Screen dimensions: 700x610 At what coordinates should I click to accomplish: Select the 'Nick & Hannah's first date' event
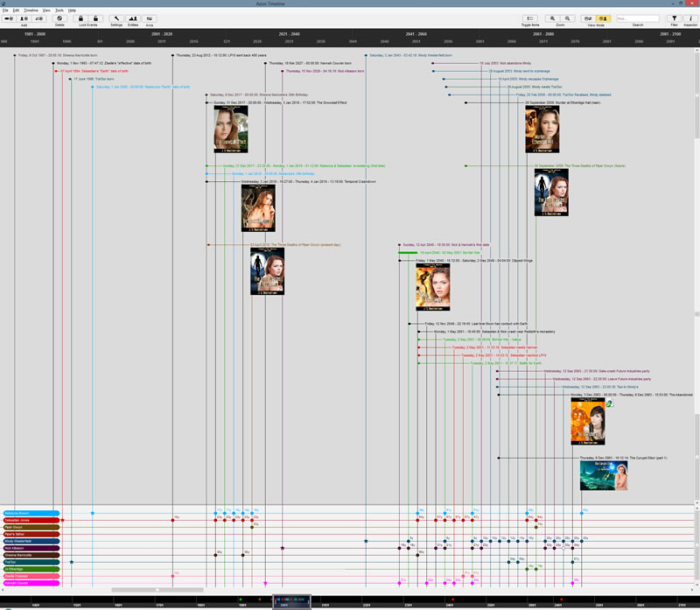point(446,245)
